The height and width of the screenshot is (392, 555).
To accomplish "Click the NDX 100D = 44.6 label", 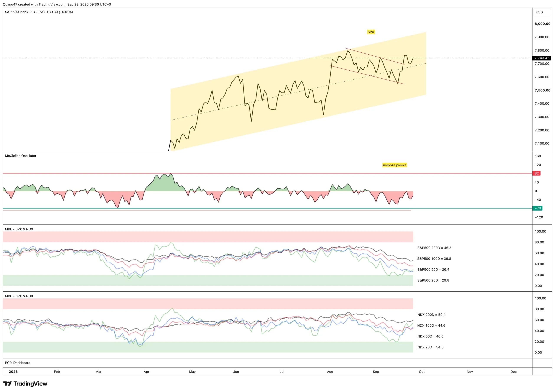I will (431, 326).
